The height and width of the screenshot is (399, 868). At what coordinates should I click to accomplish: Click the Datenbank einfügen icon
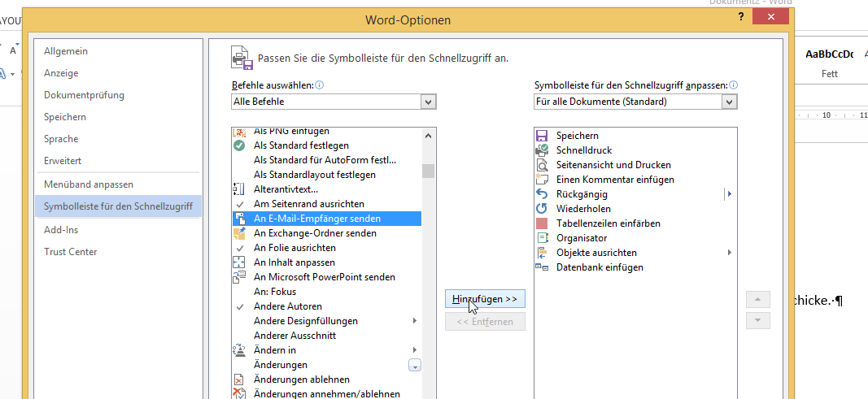542,267
